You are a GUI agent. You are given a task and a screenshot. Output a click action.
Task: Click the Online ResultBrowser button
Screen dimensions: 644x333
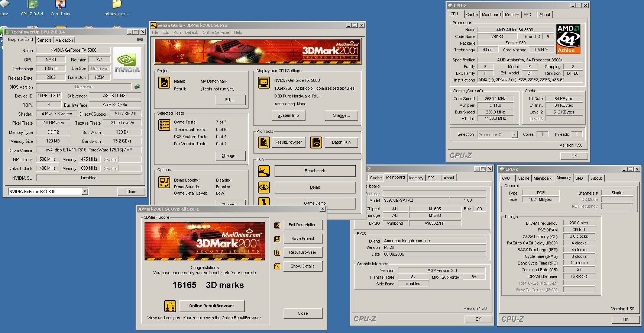click(x=212, y=306)
